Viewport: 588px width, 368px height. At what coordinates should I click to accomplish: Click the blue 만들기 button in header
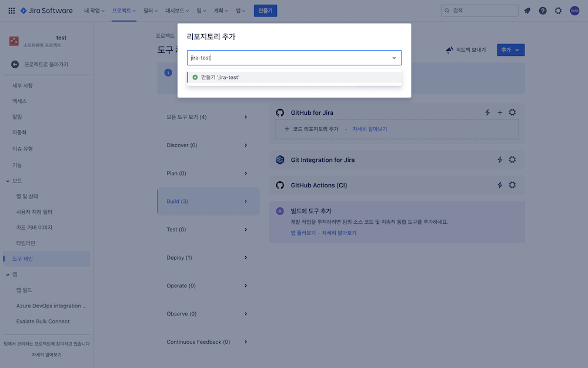(266, 11)
